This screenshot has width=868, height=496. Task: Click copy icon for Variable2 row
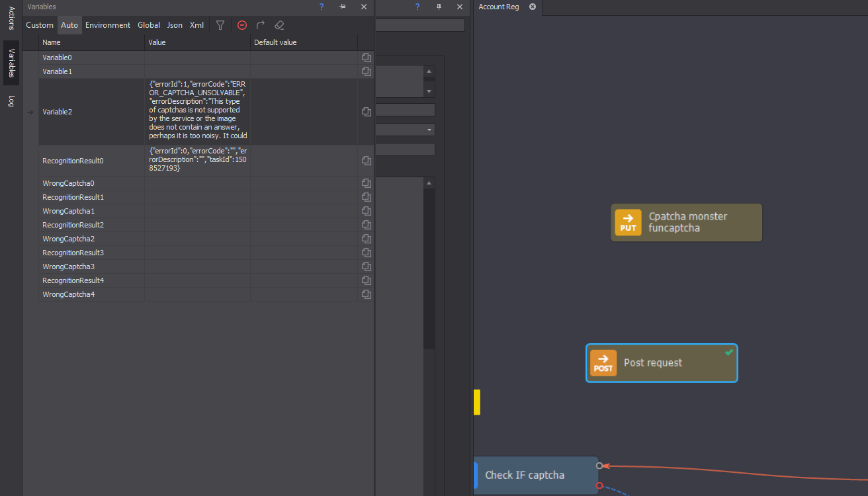(x=366, y=112)
